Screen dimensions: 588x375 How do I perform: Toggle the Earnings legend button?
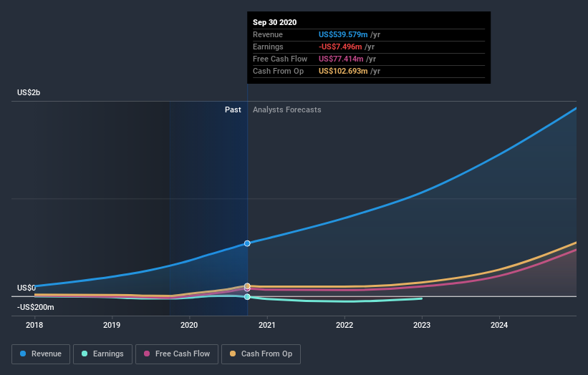102,354
